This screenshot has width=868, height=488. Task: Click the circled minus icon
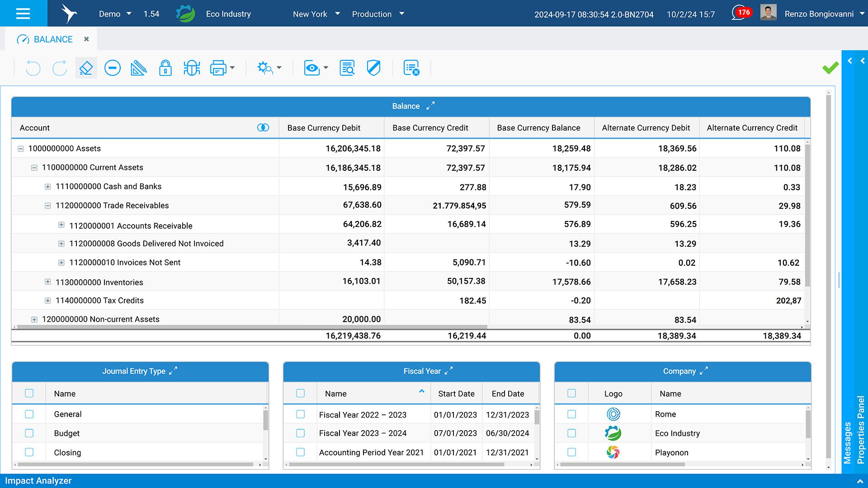point(112,68)
